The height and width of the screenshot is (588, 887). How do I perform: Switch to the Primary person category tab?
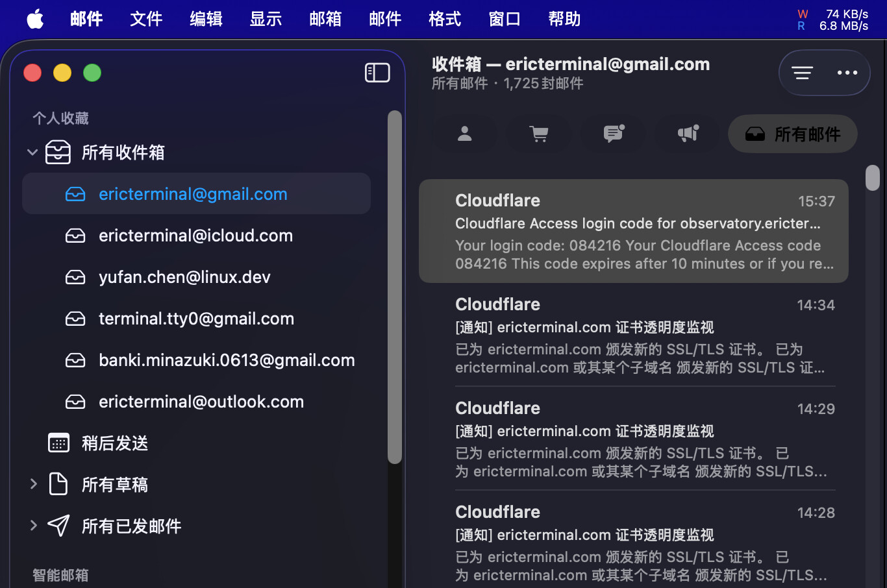[x=464, y=134]
